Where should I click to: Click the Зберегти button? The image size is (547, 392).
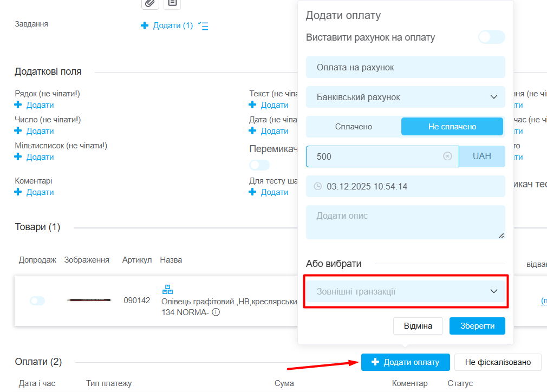coord(477,326)
